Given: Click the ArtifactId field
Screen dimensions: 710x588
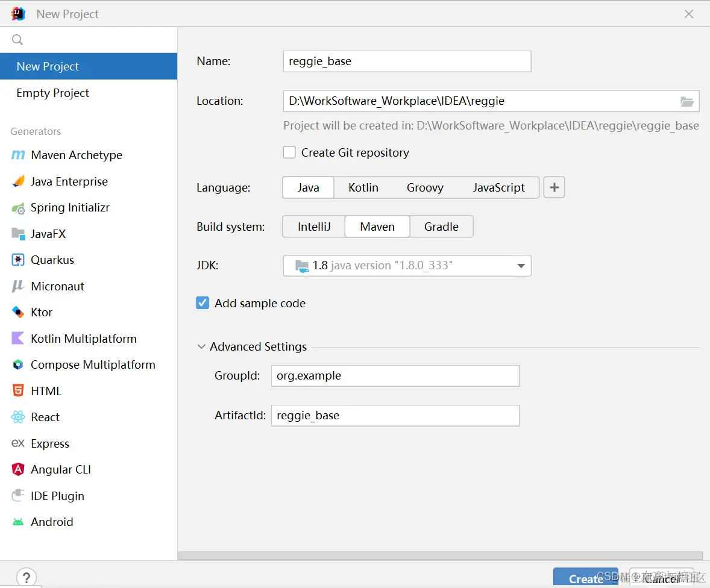Looking at the screenshot, I should 395,416.
